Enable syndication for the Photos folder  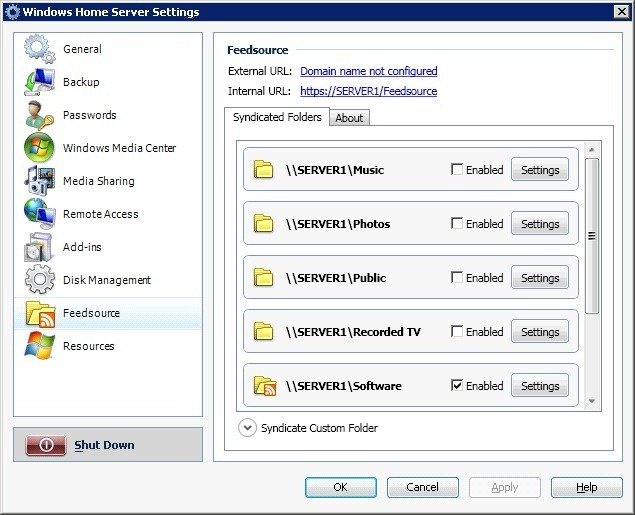coord(457,223)
